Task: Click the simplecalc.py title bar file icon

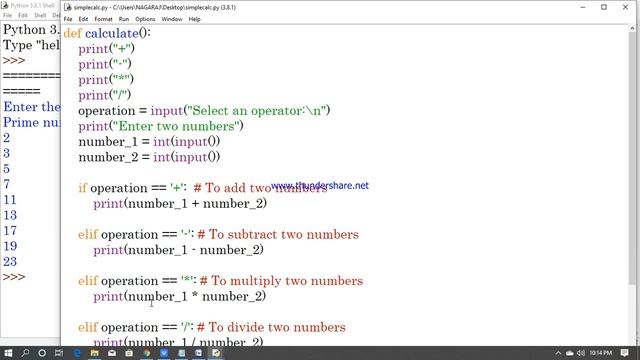Action: click(68, 7)
